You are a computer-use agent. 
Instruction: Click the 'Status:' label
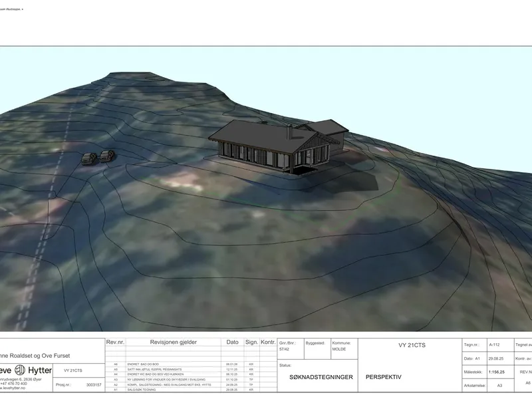click(285, 365)
